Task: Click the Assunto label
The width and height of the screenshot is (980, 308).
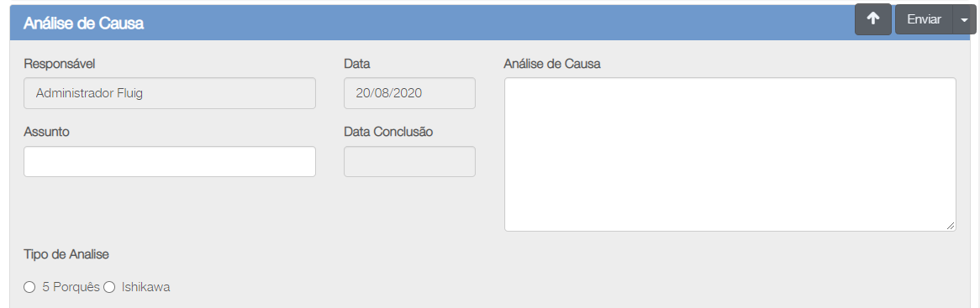Action: (46, 132)
